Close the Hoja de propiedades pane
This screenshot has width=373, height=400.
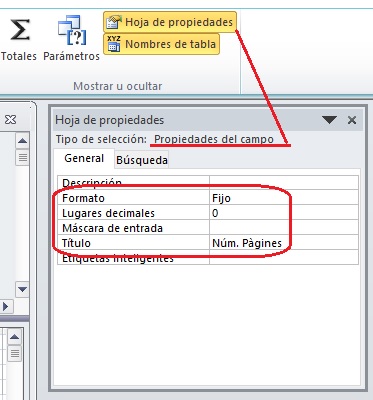click(352, 120)
